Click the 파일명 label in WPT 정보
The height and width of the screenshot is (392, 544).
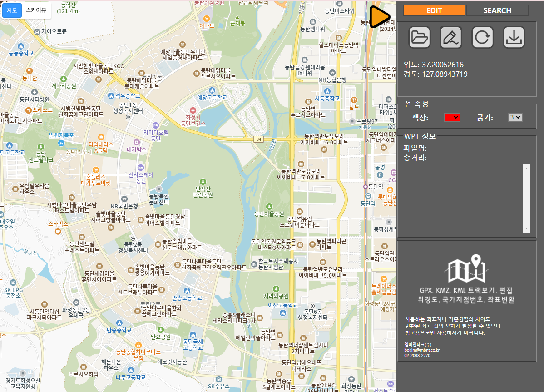pyautogui.click(x=415, y=148)
